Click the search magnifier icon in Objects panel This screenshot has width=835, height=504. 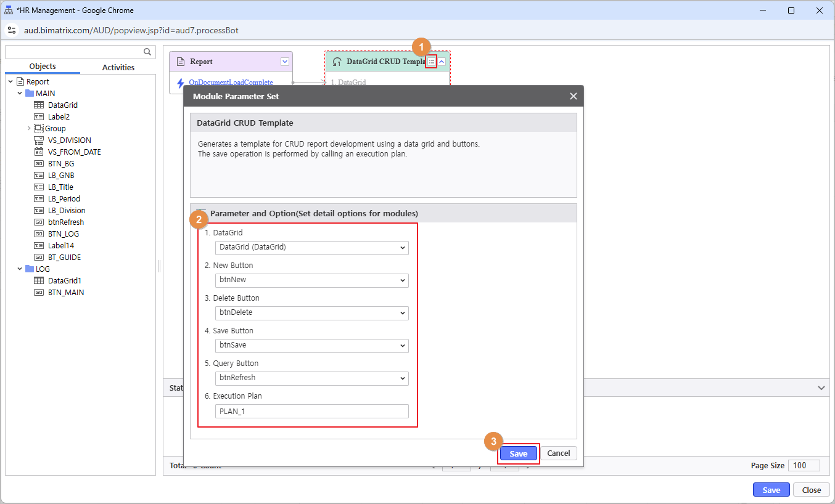pos(147,52)
